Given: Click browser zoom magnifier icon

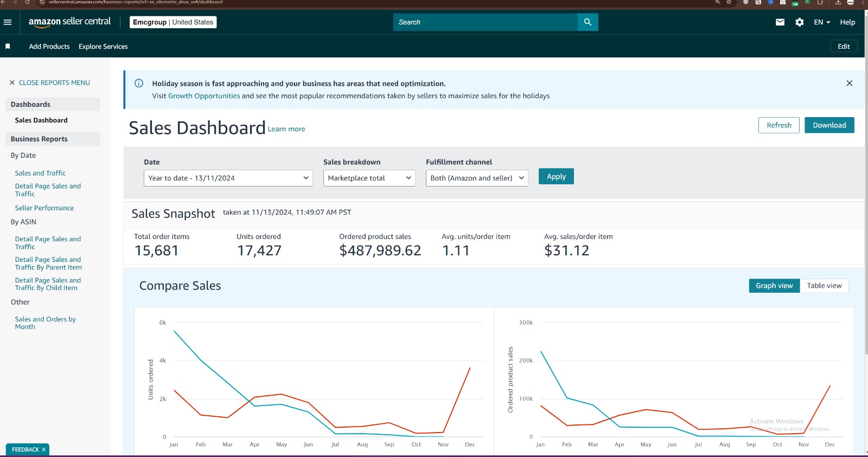Looking at the screenshot, I should [718, 2].
